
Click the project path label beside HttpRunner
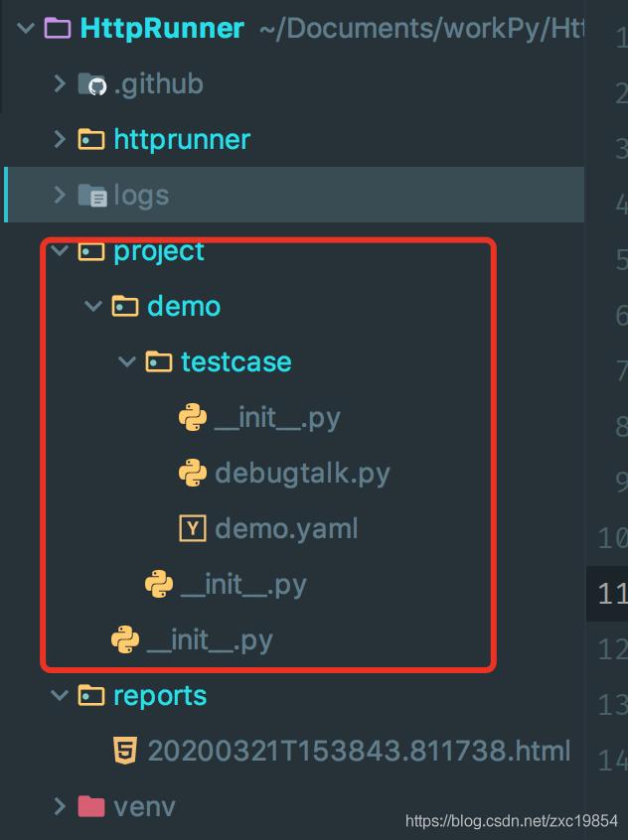pos(417,29)
